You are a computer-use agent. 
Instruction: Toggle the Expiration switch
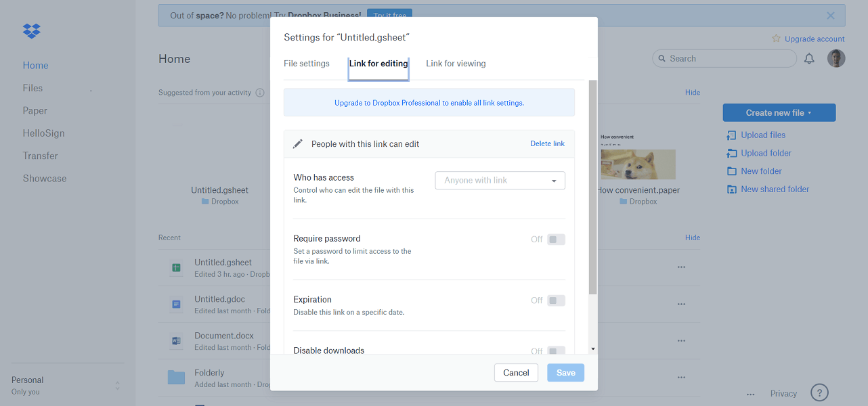[556, 300]
